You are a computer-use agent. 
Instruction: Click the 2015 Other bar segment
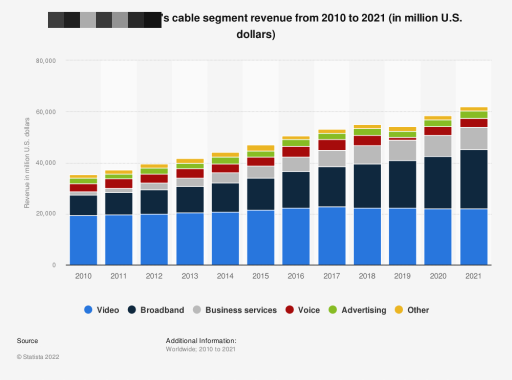click(x=261, y=148)
